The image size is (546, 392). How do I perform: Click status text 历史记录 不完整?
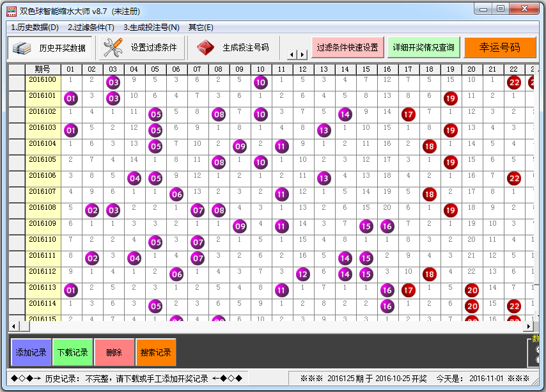click(127, 379)
